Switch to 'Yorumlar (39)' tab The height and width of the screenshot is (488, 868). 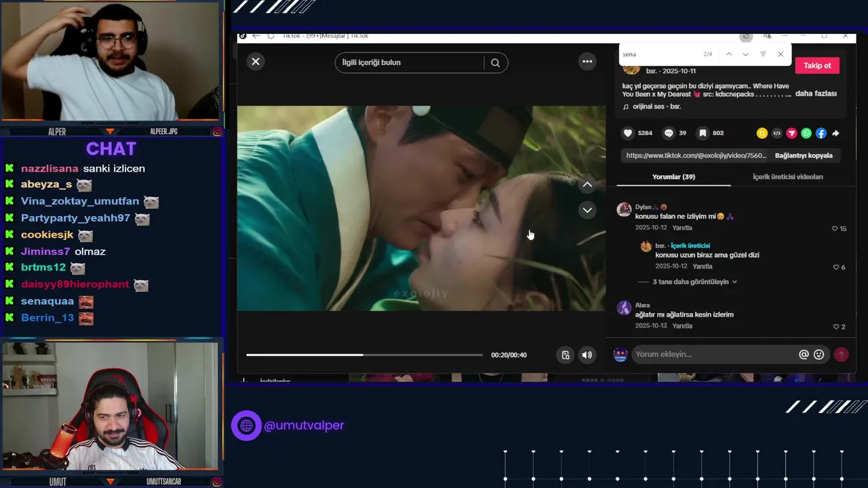point(673,177)
